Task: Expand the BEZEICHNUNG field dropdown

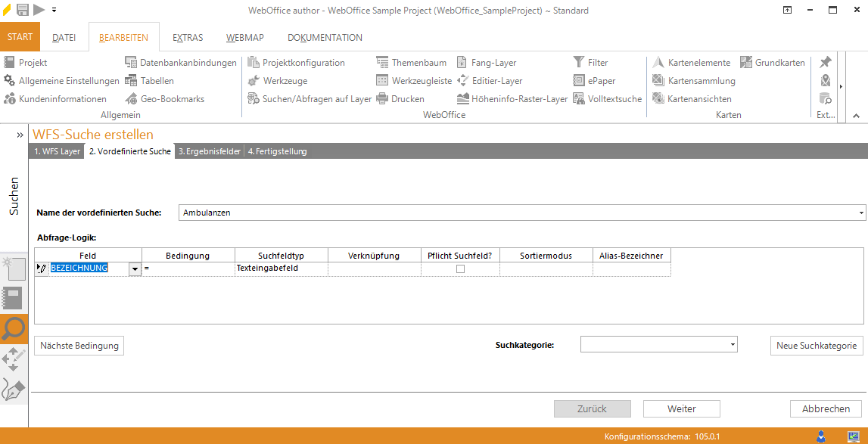Action: [135, 269]
